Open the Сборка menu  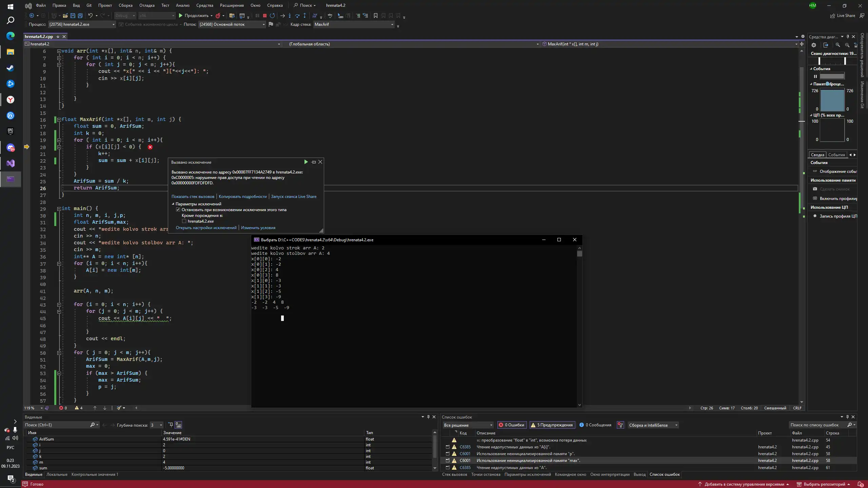tap(125, 5)
